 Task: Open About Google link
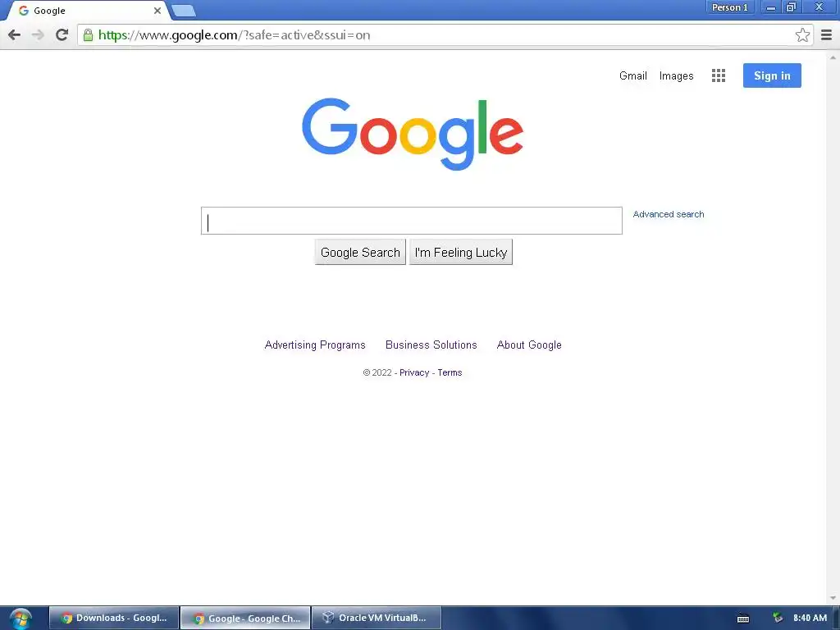[529, 345]
